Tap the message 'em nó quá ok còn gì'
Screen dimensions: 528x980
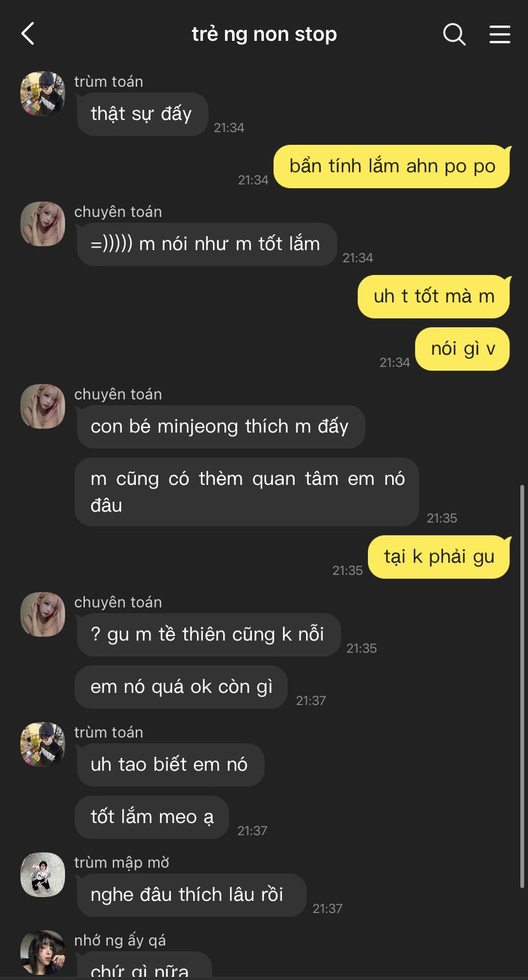click(x=181, y=687)
